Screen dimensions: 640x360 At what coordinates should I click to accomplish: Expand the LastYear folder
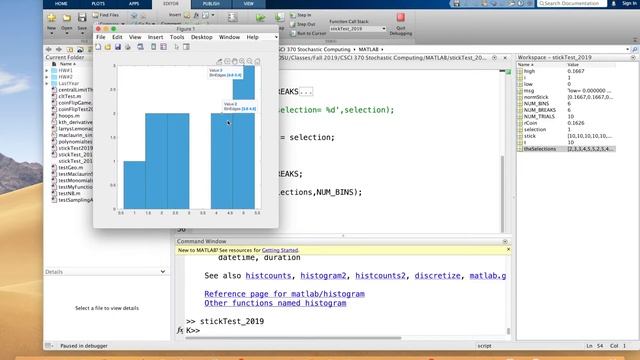click(47, 84)
